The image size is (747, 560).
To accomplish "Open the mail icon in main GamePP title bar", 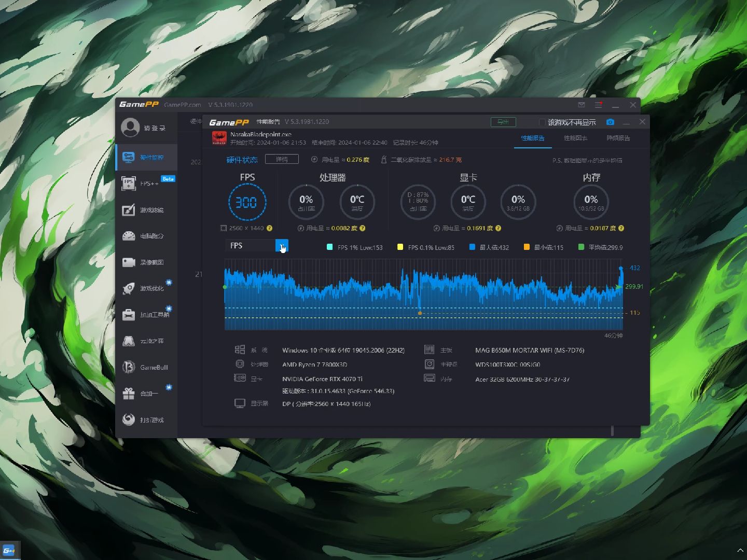I will [x=582, y=105].
